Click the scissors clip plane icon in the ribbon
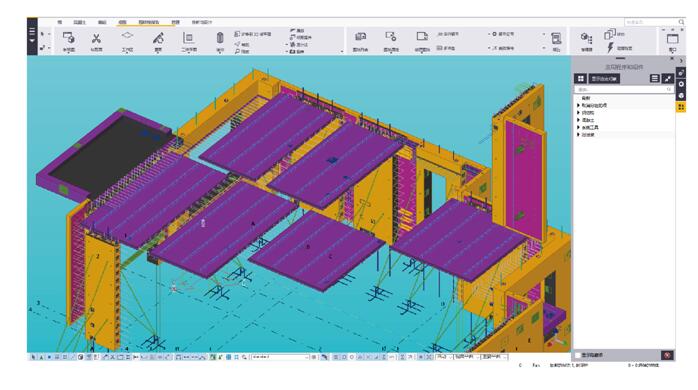Screen dimensions: 698x390 (96, 38)
